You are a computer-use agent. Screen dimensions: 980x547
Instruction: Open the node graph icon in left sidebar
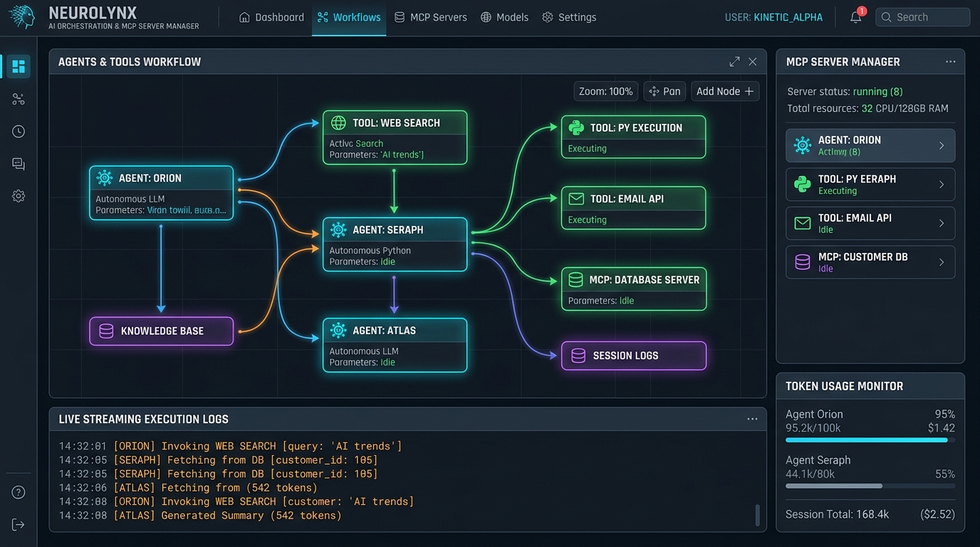(x=19, y=99)
